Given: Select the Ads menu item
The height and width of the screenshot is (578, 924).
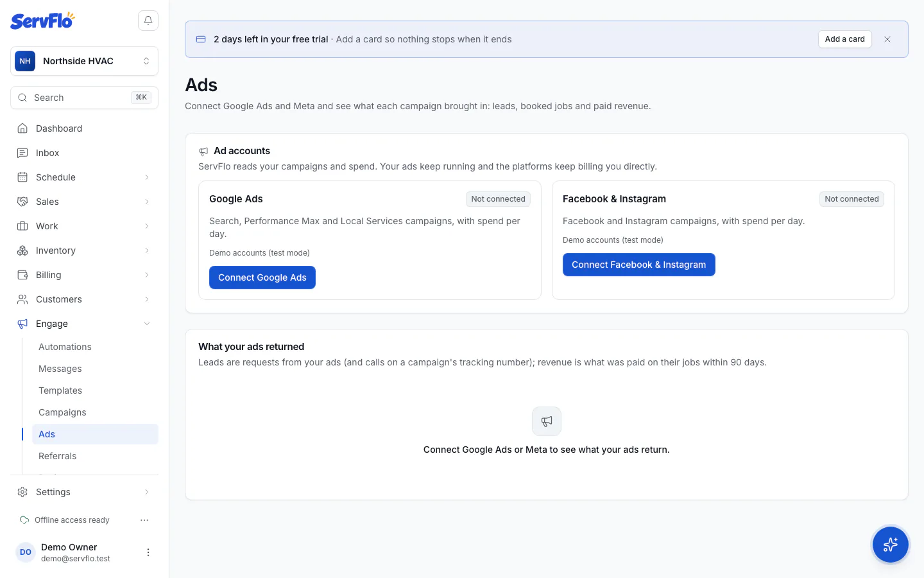Looking at the screenshot, I should (95, 434).
